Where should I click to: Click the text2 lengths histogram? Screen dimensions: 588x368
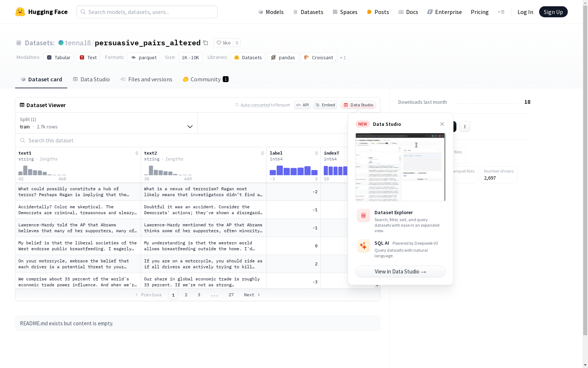coord(168,170)
